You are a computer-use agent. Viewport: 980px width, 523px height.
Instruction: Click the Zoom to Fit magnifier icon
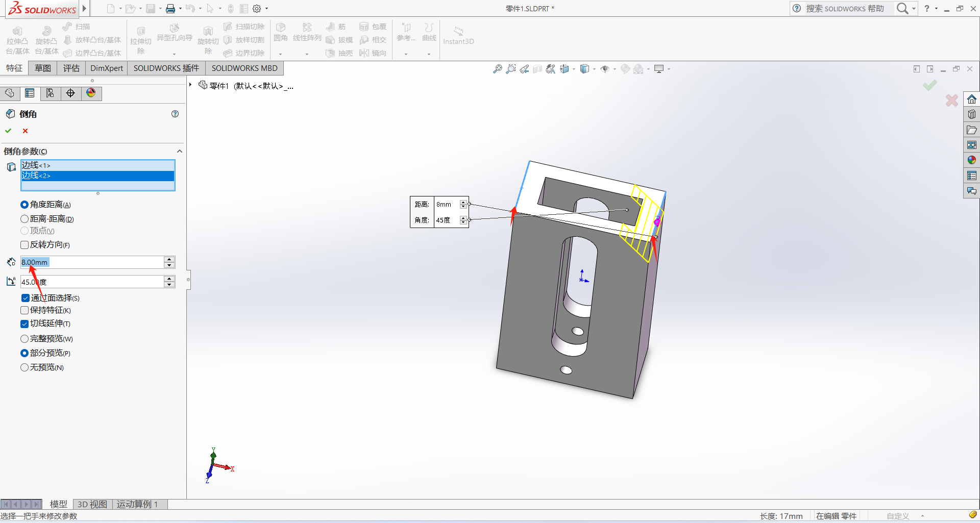coord(497,69)
